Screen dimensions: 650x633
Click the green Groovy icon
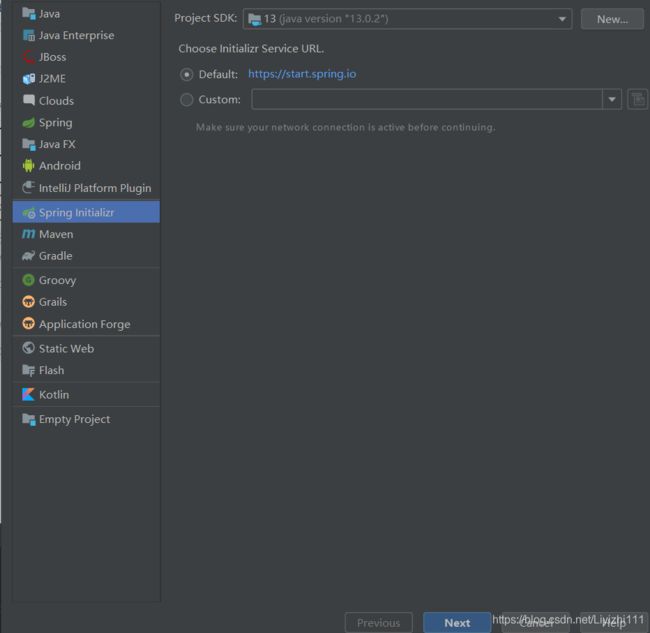pos(29,280)
